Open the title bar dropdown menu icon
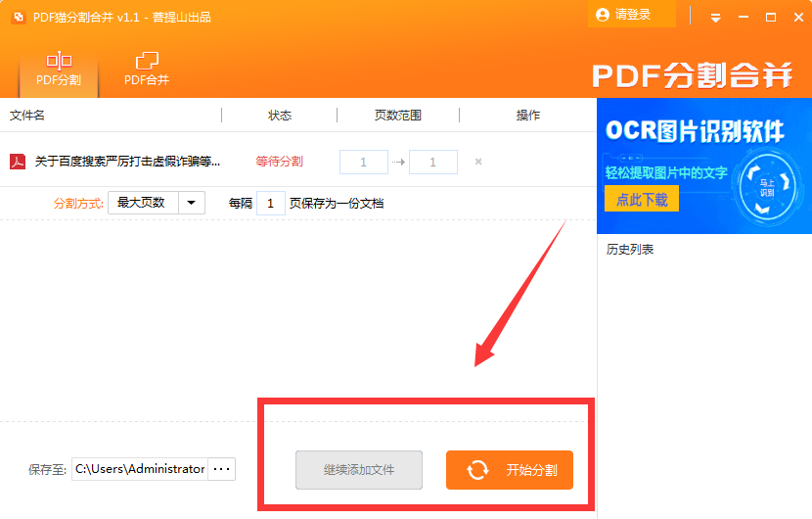This screenshot has height=519, width=812. (x=716, y=18)
